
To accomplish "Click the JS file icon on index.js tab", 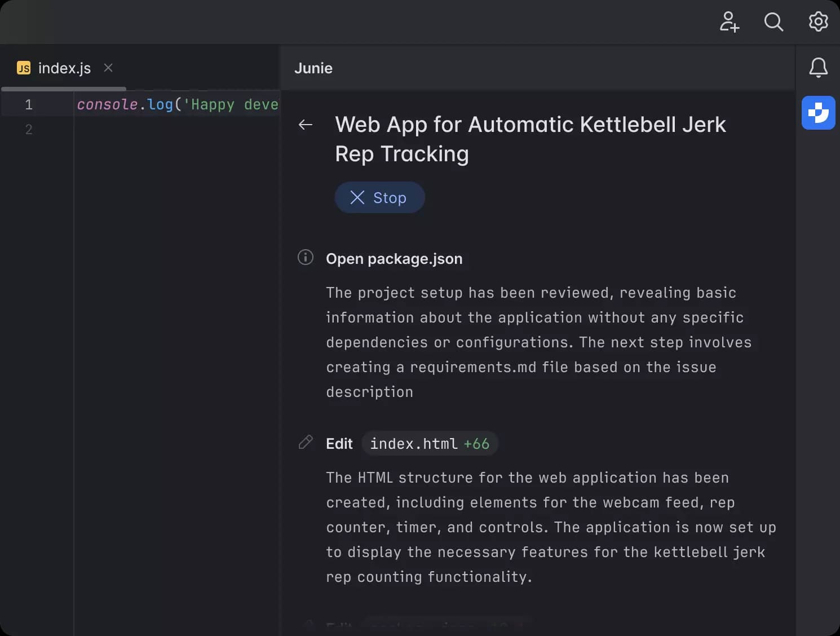I will pyautogui.click(x=23, y=68).
